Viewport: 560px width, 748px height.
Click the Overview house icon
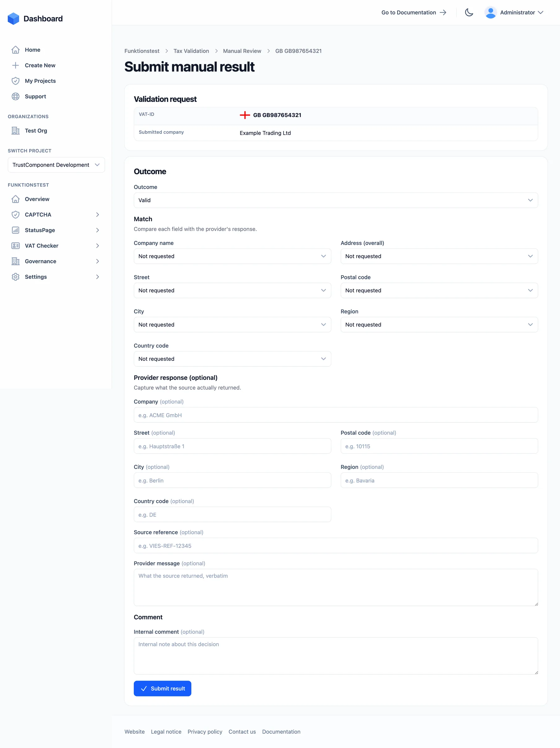(16, 199)
